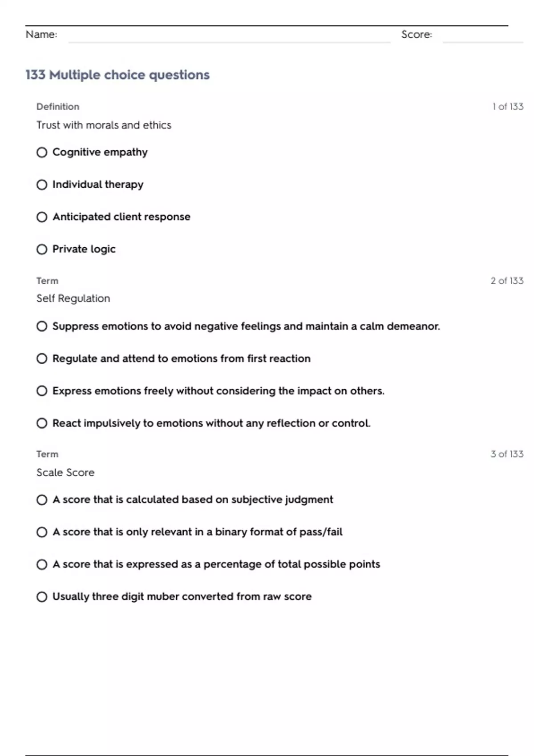The image size is (534, 756).
Task: Mark 'Usually three digit muber' option
Action: (x=42, y=597)
